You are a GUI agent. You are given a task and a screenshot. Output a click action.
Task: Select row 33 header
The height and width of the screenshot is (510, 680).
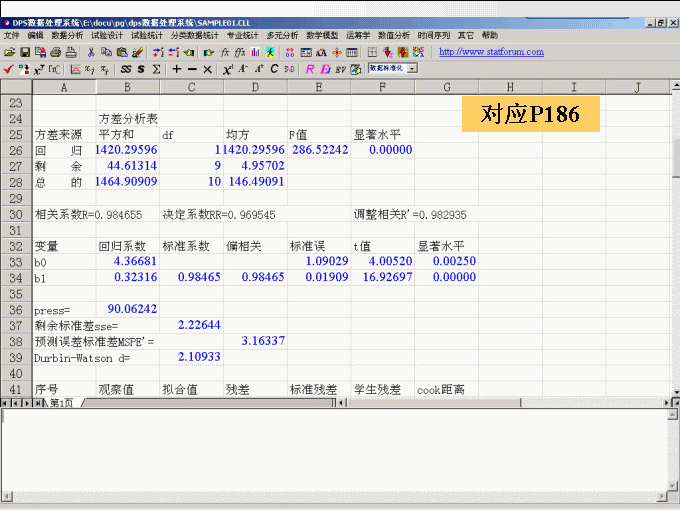click(x=15, y=262)
